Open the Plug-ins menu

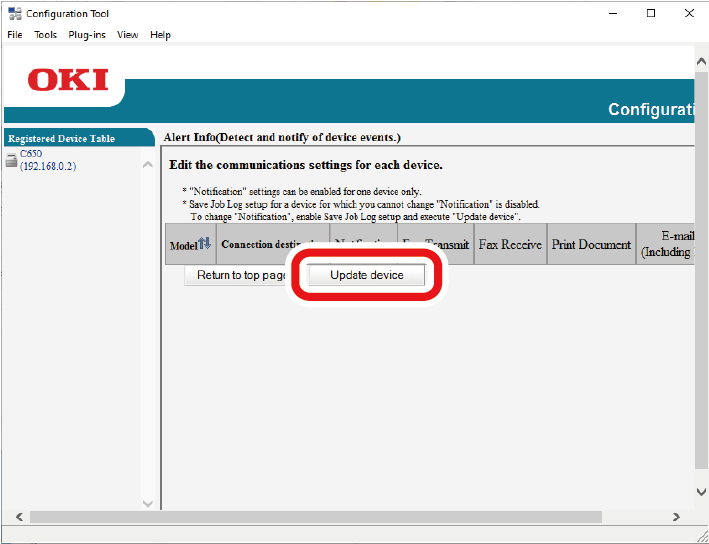tap(89, 35)
